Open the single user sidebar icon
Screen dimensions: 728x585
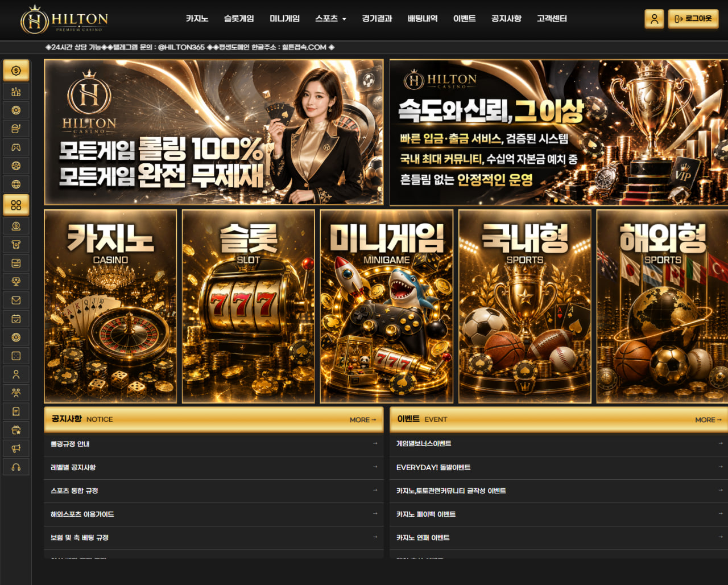[16, 374]
